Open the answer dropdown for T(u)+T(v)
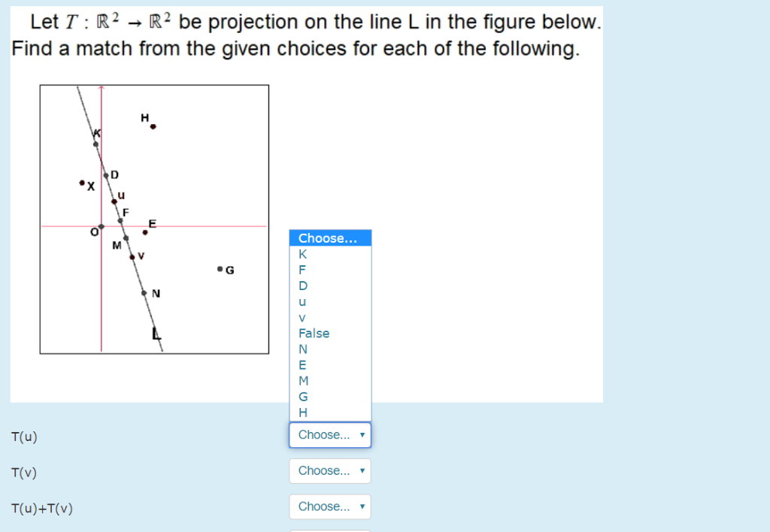Screen dimensions: 770x532 pos(329,506)
